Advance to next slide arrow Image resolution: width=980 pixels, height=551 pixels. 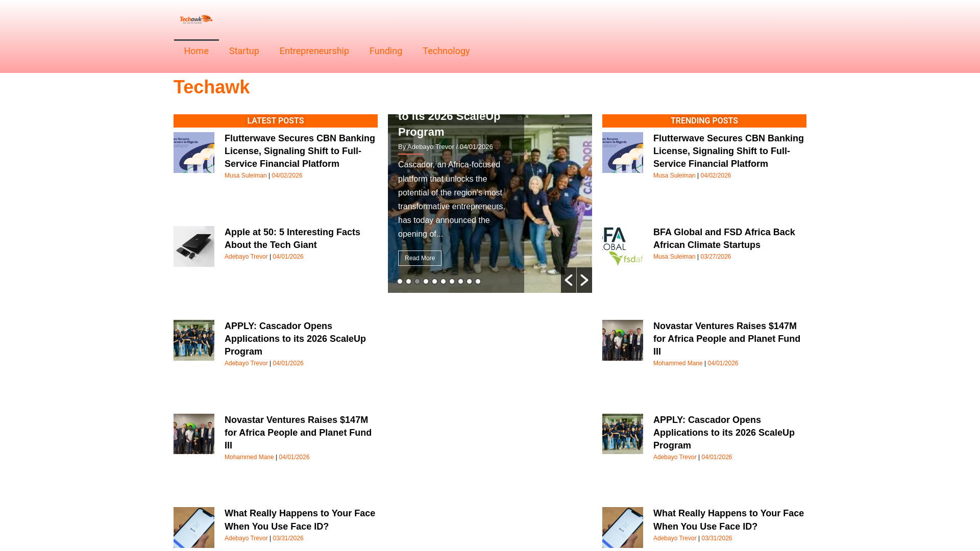pyautogui.click(x=584, y=280)
